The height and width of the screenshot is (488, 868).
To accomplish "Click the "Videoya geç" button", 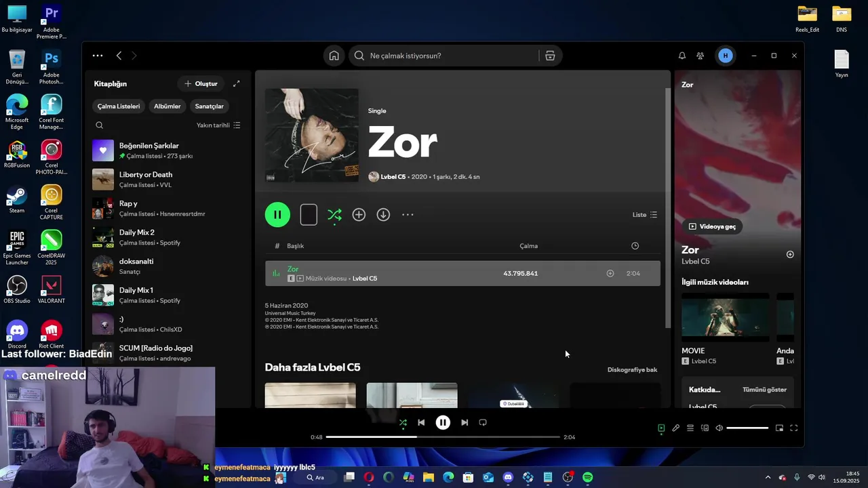I will coord(712,226).
